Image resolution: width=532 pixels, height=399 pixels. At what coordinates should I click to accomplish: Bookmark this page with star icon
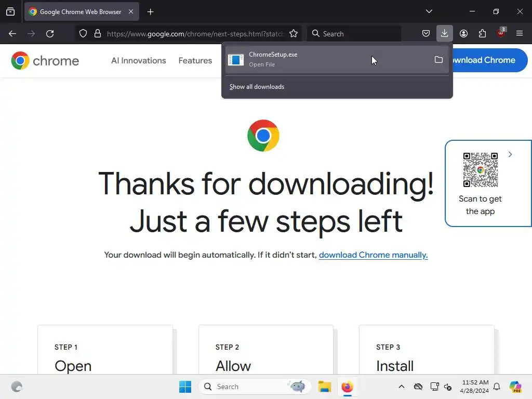(x=294, y=34)
